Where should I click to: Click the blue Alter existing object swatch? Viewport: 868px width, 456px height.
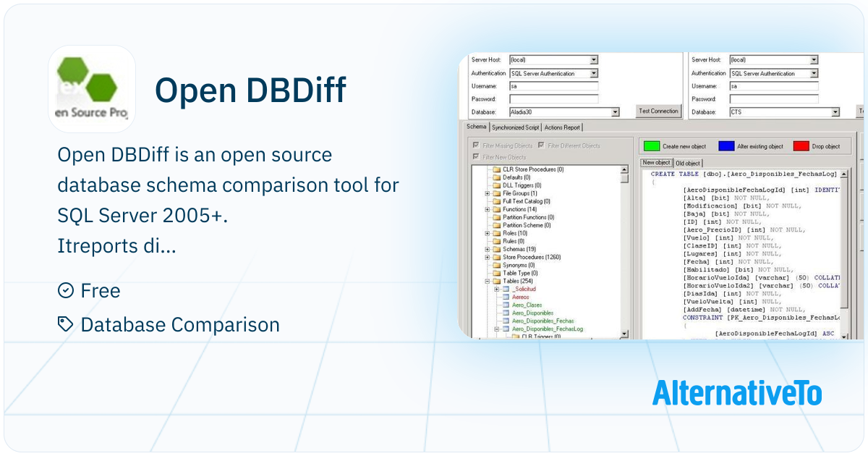726,146
